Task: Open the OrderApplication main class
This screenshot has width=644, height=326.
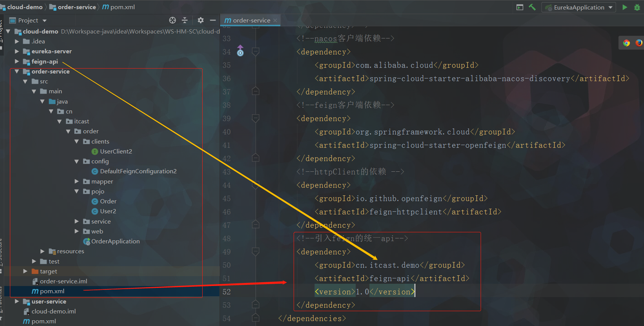Action: 115,241
